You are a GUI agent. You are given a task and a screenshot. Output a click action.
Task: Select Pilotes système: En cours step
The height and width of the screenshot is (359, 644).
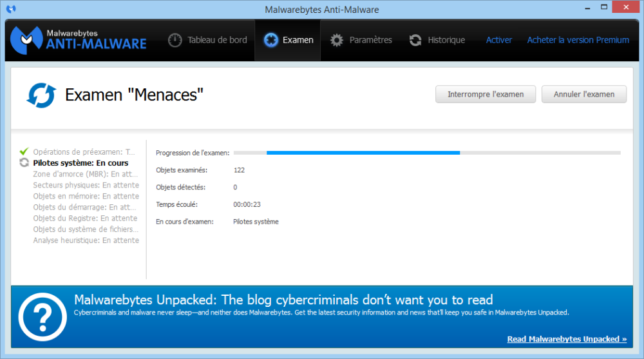80,163
